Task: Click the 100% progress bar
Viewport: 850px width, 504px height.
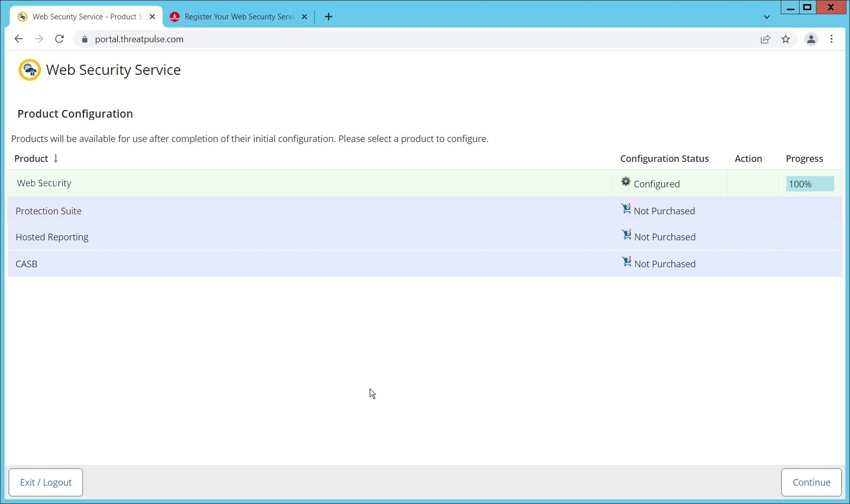Action: [810, 184]
